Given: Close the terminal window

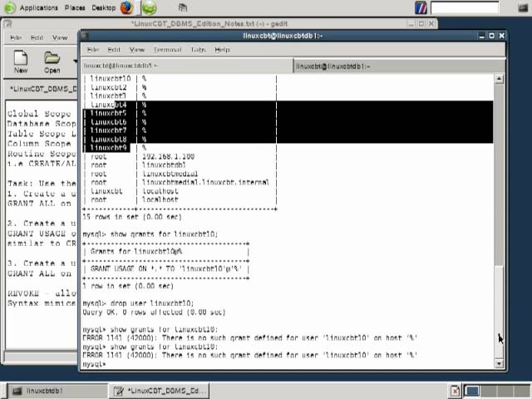Looking at the screenshot, I should point(502,36).
